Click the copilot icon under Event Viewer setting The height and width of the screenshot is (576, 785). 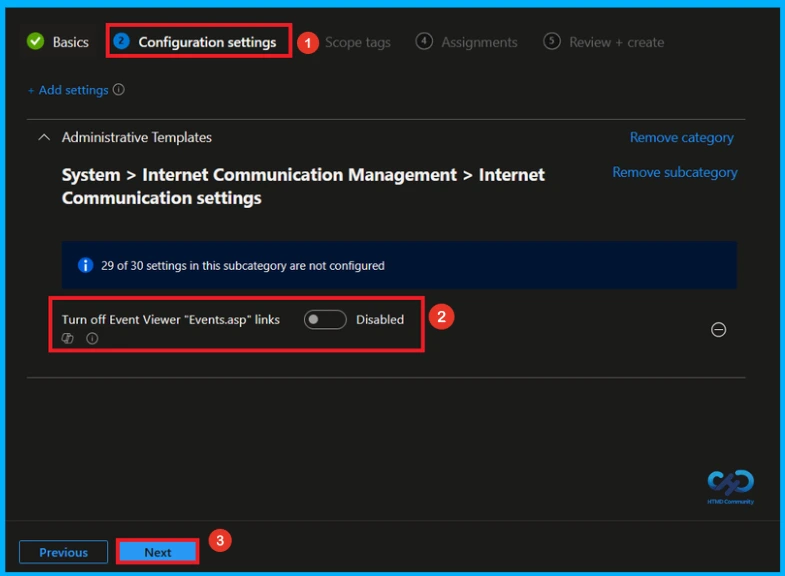68,338
